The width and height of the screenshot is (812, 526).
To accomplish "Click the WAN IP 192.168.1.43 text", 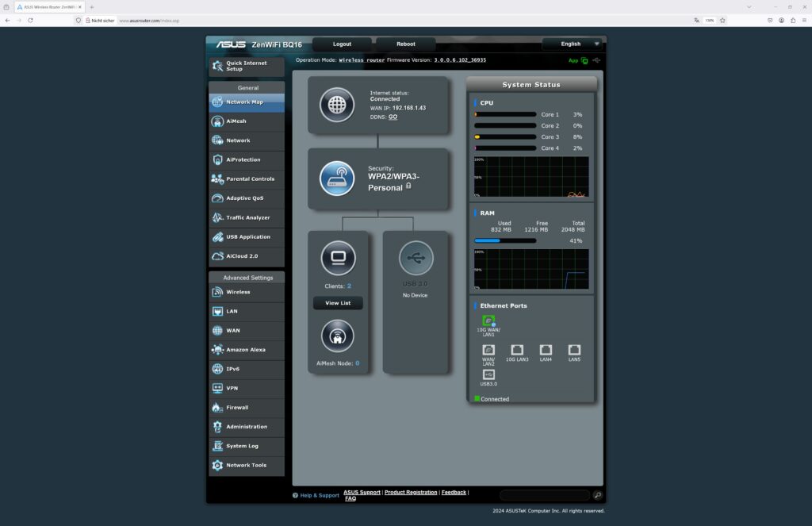I will (x=409, y=109).
